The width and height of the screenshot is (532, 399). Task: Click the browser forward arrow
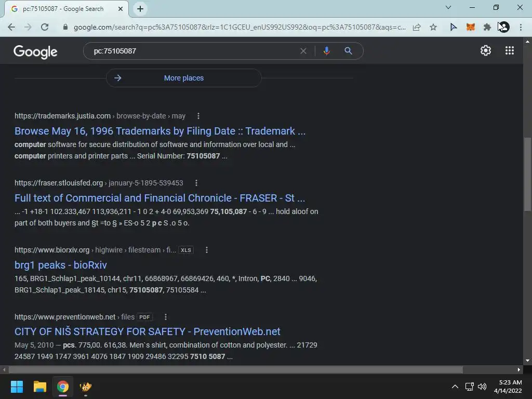(x=28, y=27)
